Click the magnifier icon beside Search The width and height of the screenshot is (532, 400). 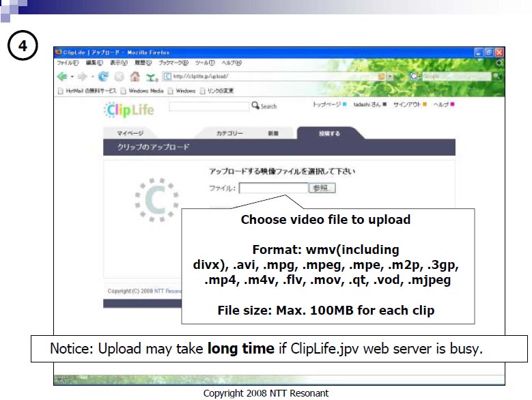click(x=255, y=106)
